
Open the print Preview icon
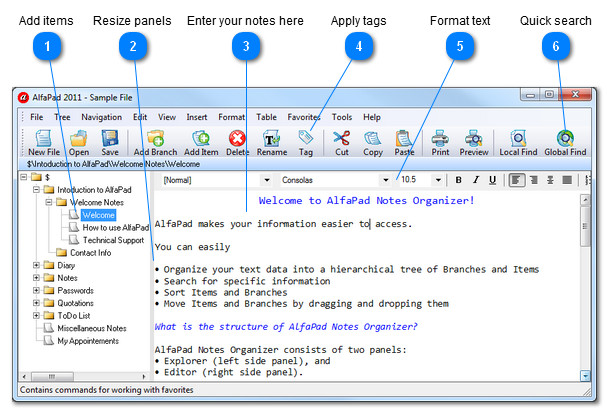click(x=473, y=142)
